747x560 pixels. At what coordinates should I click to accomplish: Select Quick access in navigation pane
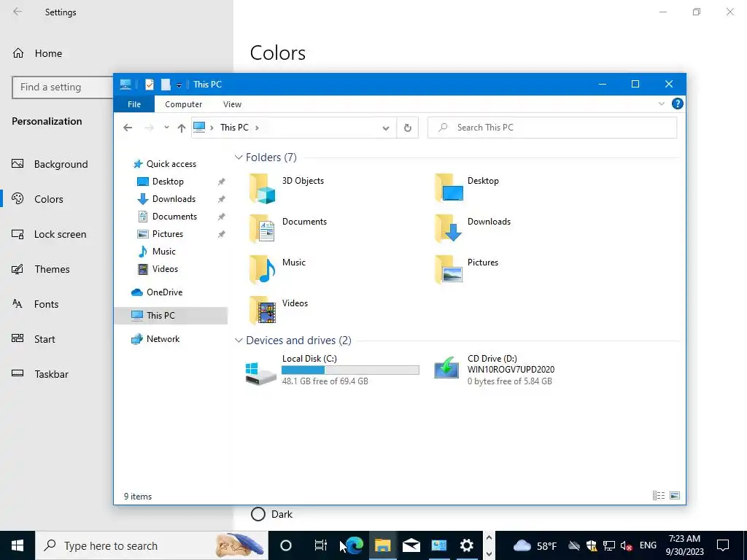[x=165, y=164]
